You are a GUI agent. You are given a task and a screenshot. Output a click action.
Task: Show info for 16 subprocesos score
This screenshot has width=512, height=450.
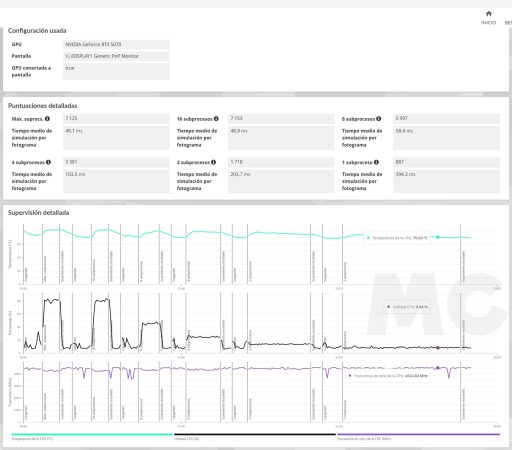coord(216,119)
